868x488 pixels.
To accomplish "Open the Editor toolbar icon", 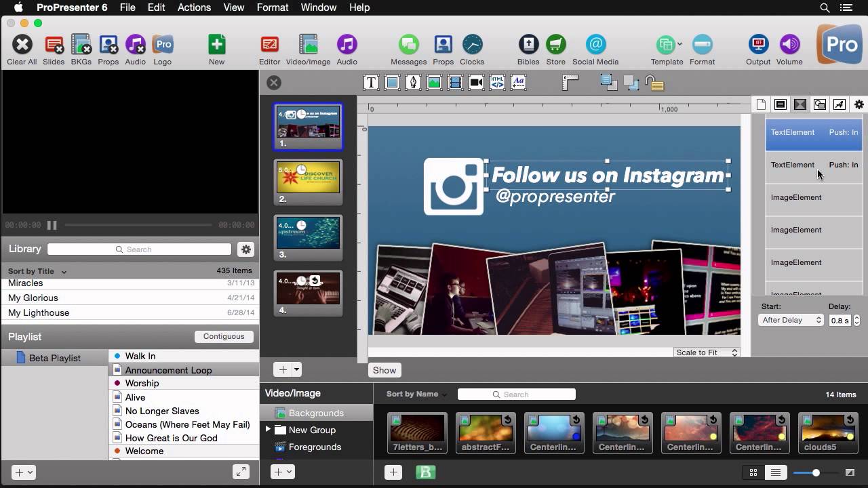I will 269,45.
